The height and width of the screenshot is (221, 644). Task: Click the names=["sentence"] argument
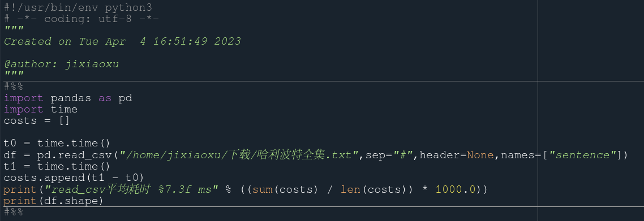pos(561,155)
